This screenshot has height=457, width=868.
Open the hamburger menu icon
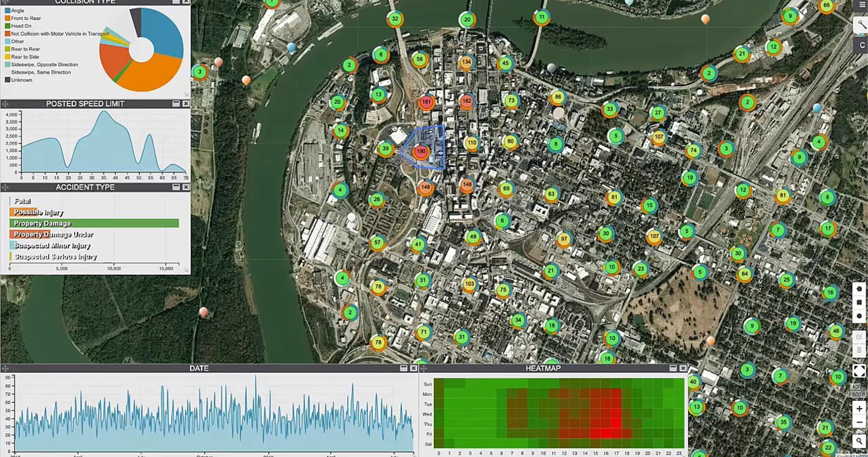click(x=861, y=5)
